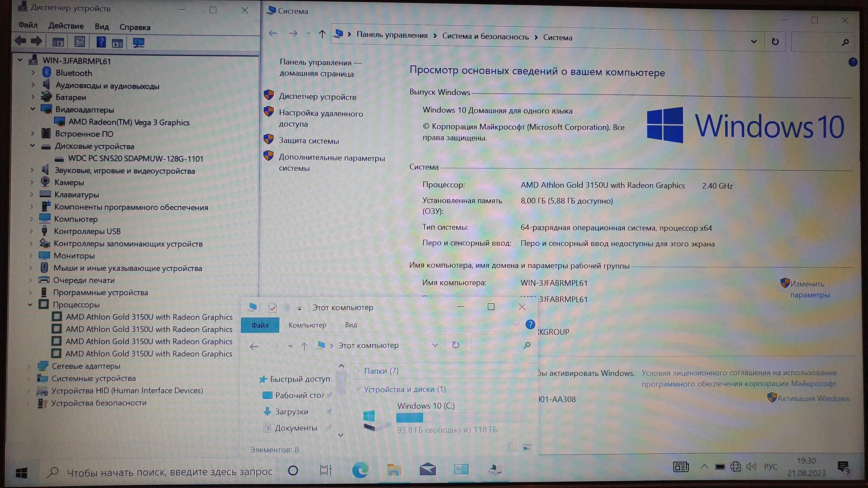This screenshot has width=868, height=488.
Task: Click the Task View taskbar icon
Action: click(x=325, y=470)
